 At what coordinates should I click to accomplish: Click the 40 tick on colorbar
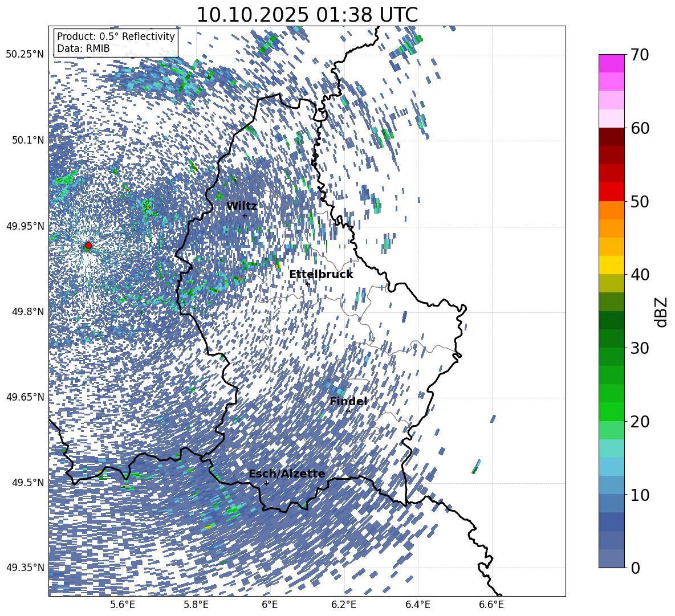click(640, 275)
